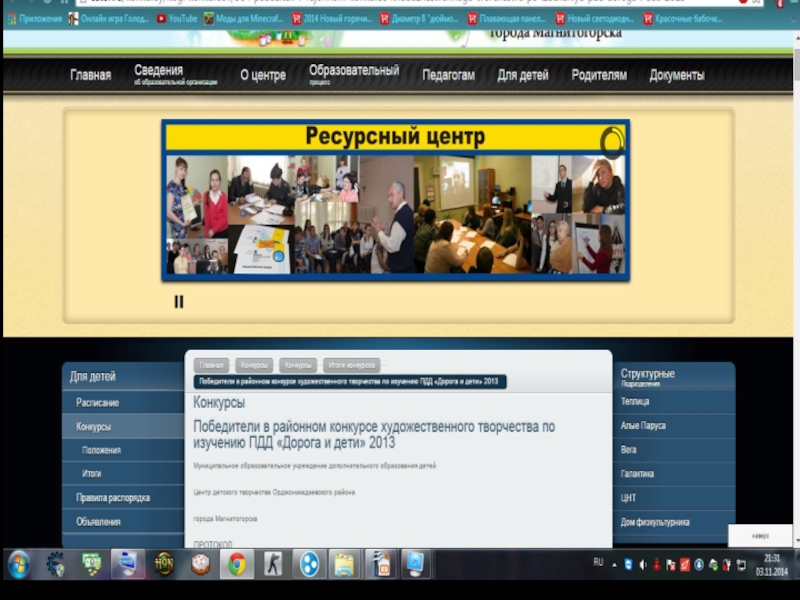Click the Windows Start button

19,565
